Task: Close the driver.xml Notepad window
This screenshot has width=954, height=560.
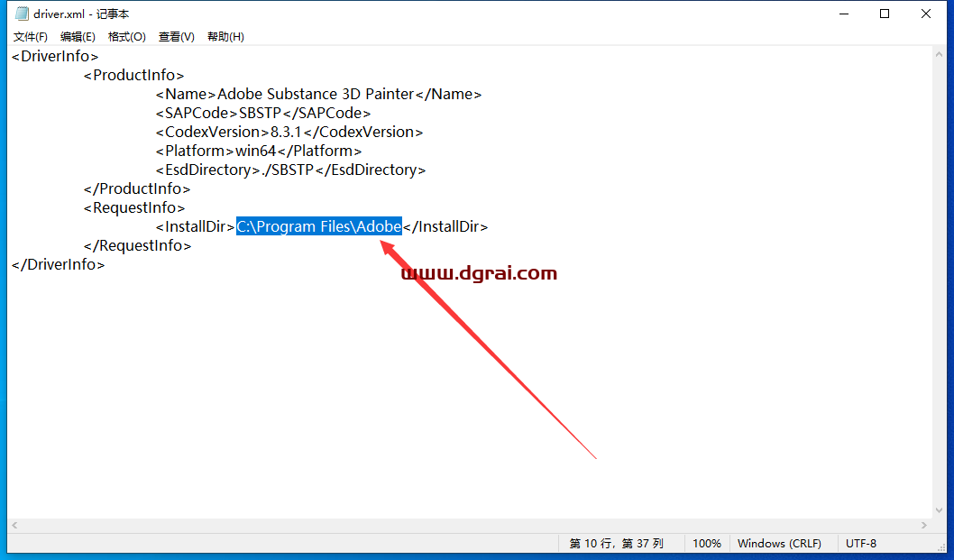Action: click(926, 14)
